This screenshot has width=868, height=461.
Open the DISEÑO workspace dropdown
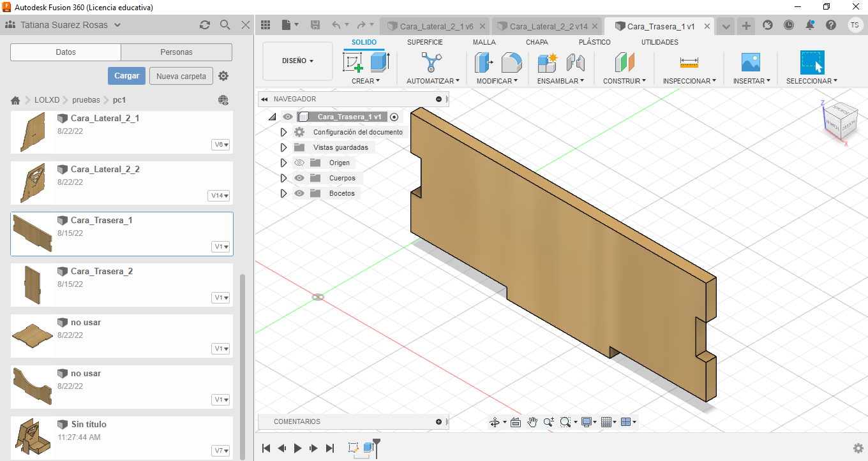point(297,61)
